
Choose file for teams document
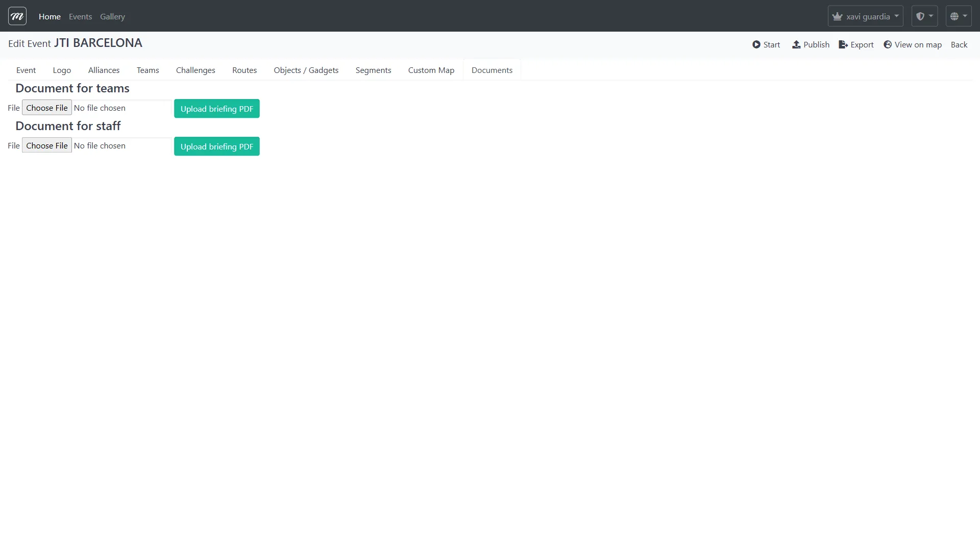click(47, 108)
